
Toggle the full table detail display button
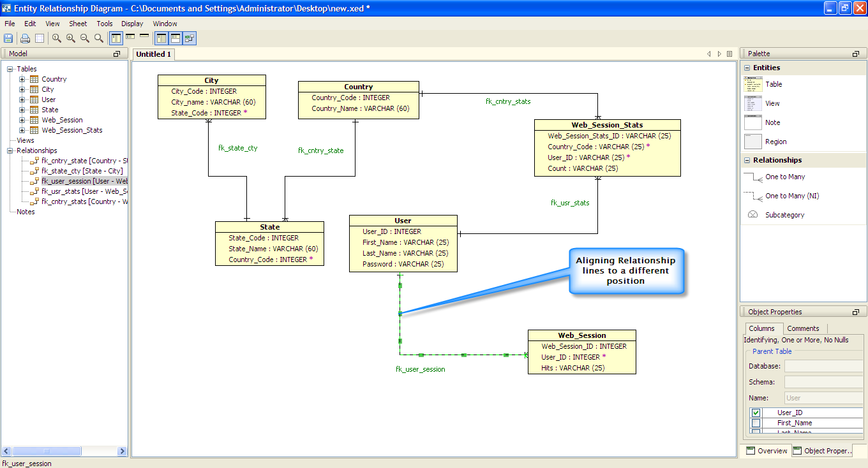coord(116,38)
